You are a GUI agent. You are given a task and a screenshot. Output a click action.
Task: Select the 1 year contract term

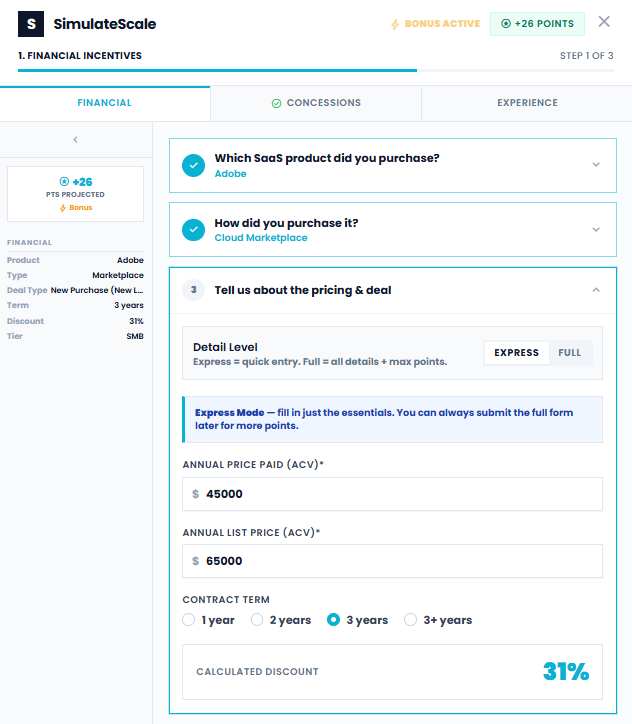pyautogui.click(x=189, y=620)
